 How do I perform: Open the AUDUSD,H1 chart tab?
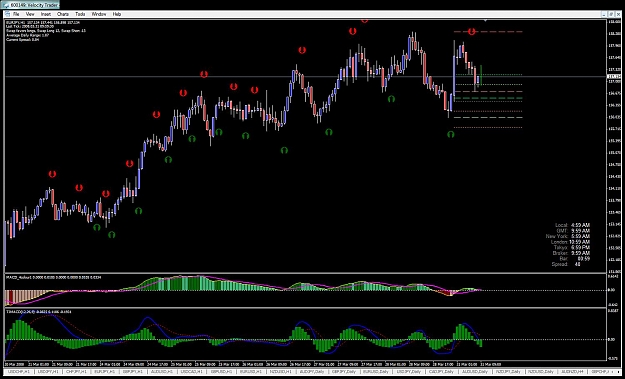161,371
